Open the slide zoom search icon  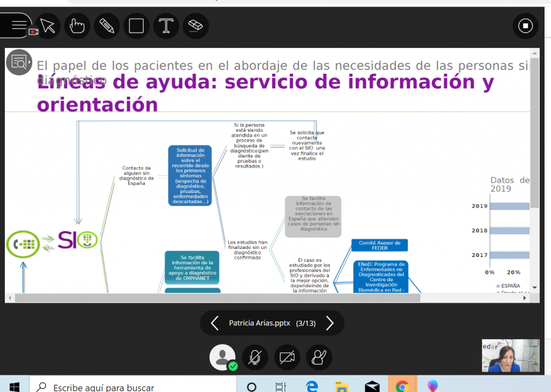click(x=19, y=62)
